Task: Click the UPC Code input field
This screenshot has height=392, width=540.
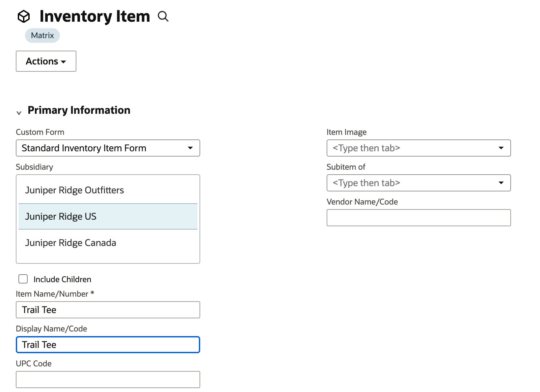Action: tap(108, 380)
